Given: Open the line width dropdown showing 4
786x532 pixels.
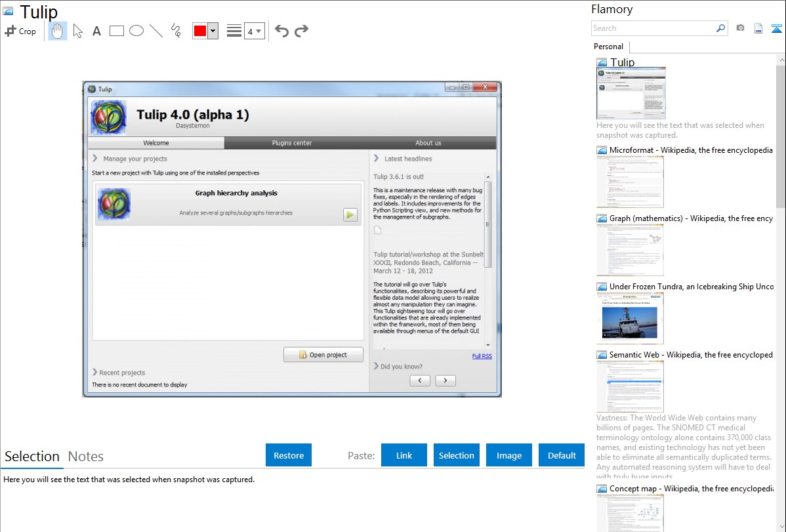Looking at the screenshot, I should (254, 31).
